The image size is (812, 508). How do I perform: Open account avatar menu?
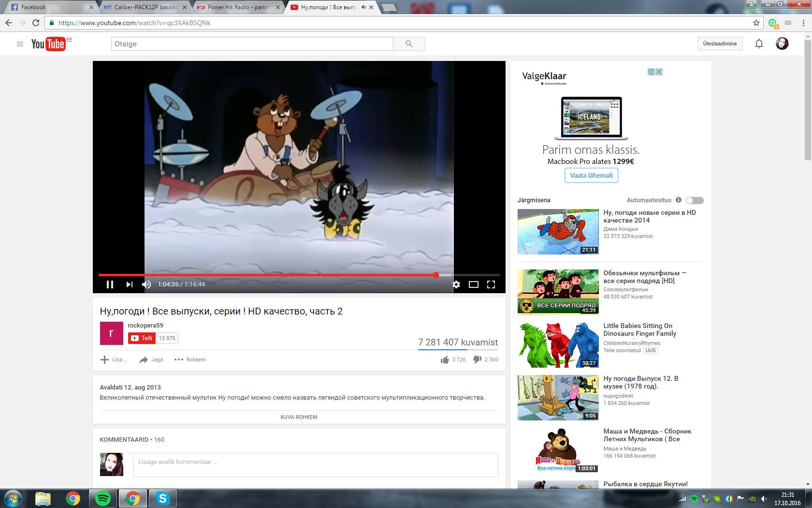pos(782,44)
